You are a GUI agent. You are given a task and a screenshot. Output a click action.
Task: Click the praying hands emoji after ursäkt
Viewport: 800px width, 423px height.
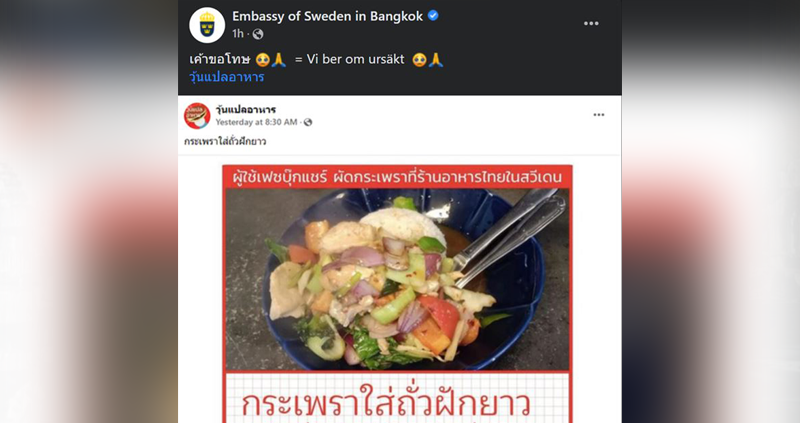pos(436,60)
